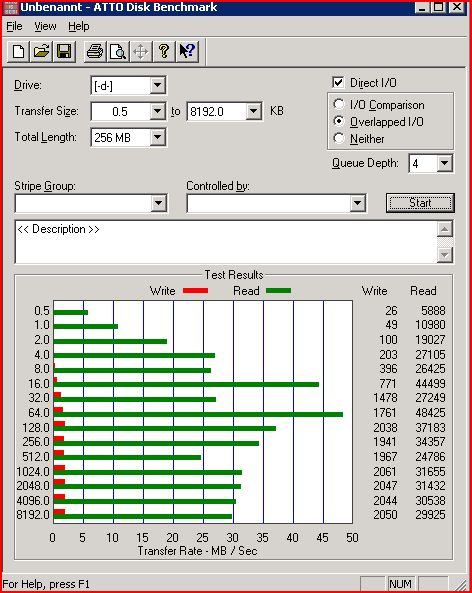The width and height of the screenshot is (472, 593).
Task: Click the read value 5888
Action: coord(433,310)
